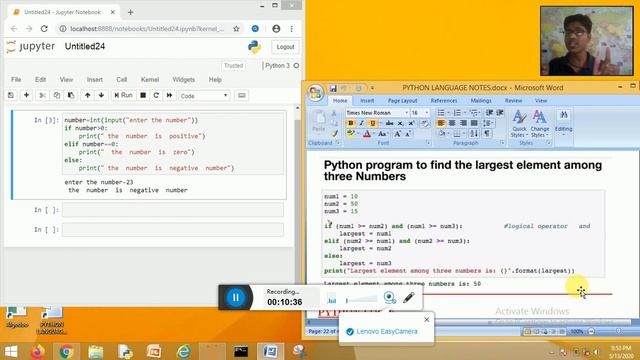Bookmark this page with the star icon
Screen dimensions: 640x360
(x=236, y=29)
